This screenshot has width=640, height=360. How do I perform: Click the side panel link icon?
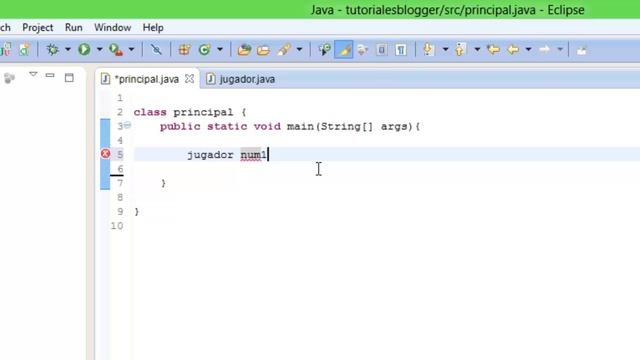click(x=9, y=78)
